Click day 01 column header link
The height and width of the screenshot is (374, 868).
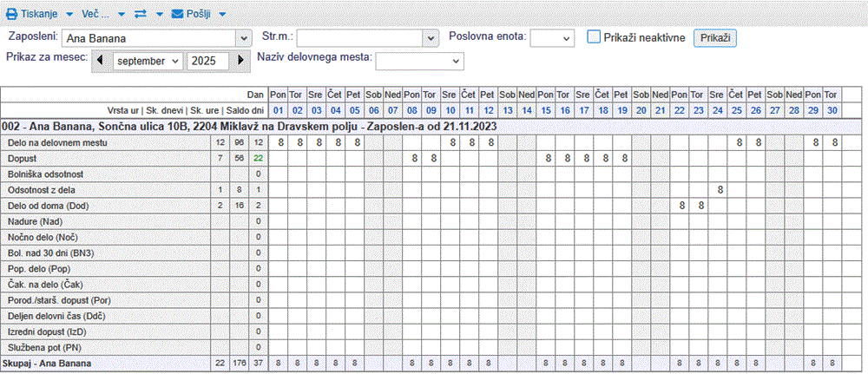tap(278, 110)
